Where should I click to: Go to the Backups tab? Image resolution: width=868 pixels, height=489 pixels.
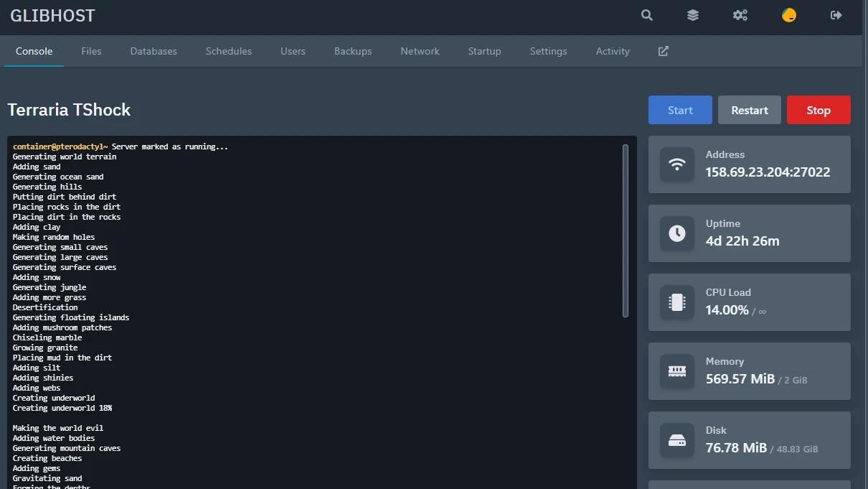(353, 51)
